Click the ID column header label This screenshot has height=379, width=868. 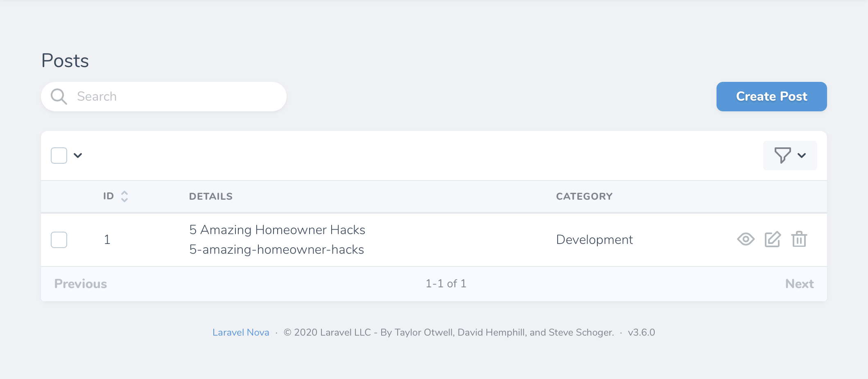pyautogui.click(x=108, y=196)
